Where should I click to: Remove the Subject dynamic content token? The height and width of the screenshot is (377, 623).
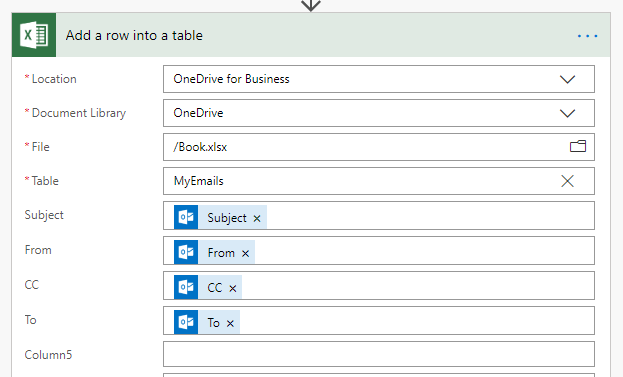coord(257,218)
